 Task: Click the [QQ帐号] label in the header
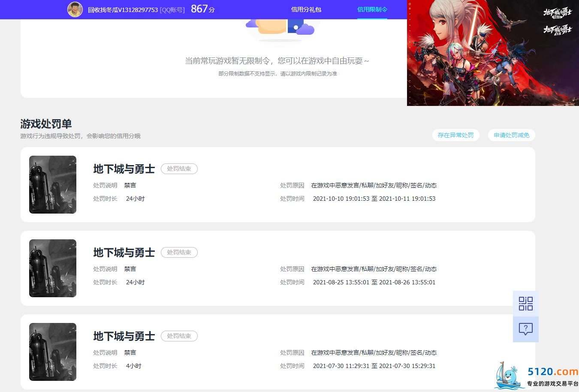(172, 9)
